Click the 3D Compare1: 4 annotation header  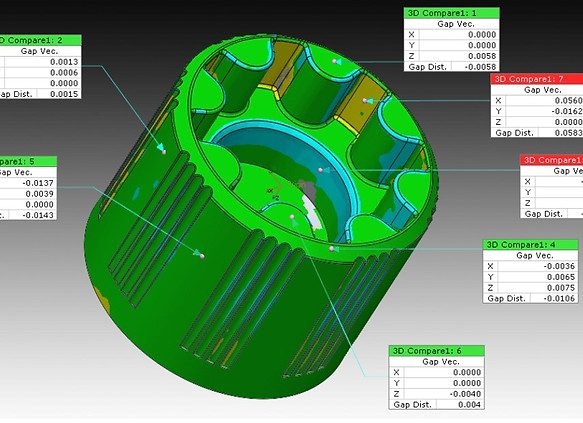pos(531,245)
